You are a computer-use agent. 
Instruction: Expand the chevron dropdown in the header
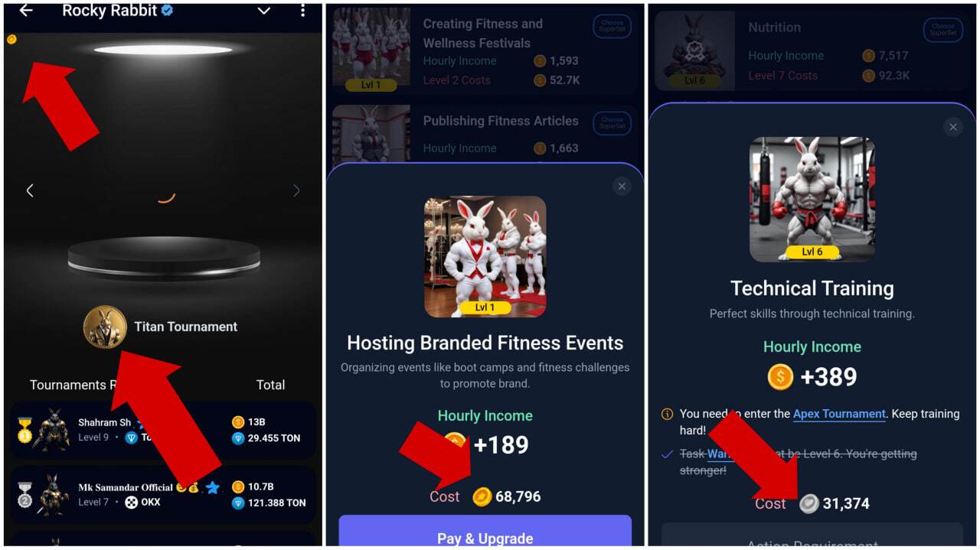pos(264,11)
